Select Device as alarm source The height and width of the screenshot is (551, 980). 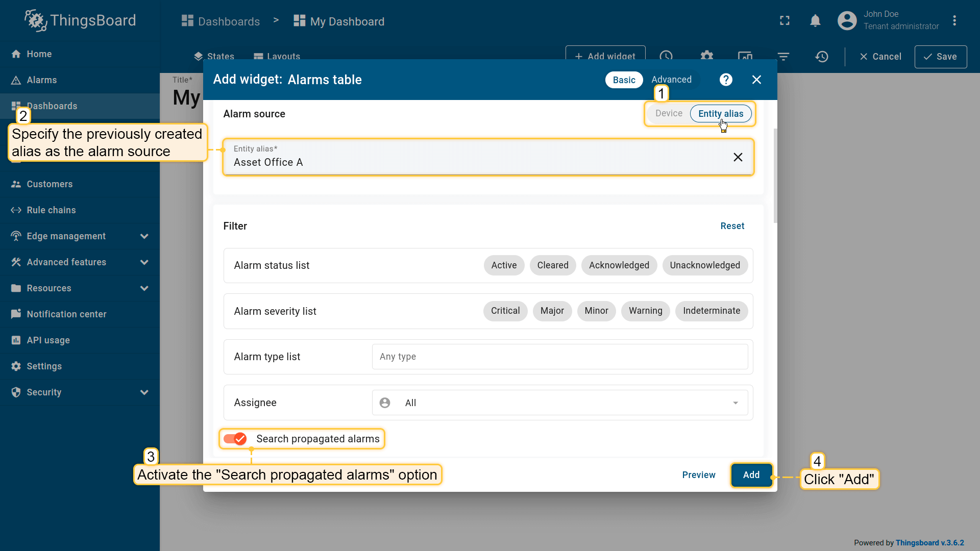tap(669, 114)
